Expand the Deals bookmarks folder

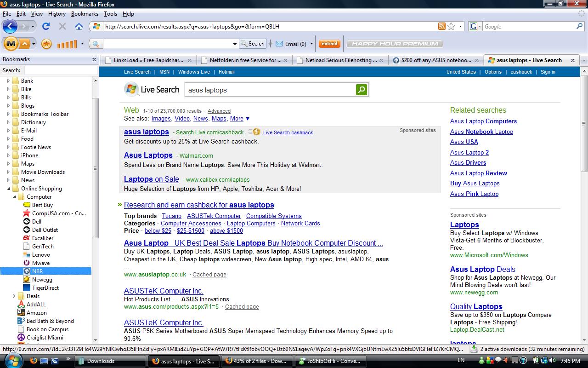tap(14, 296)
